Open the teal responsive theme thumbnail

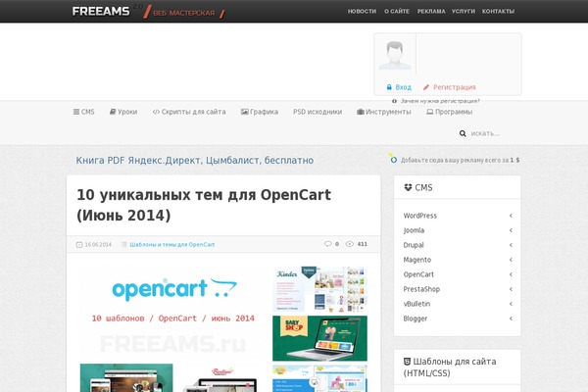point(126,377)
